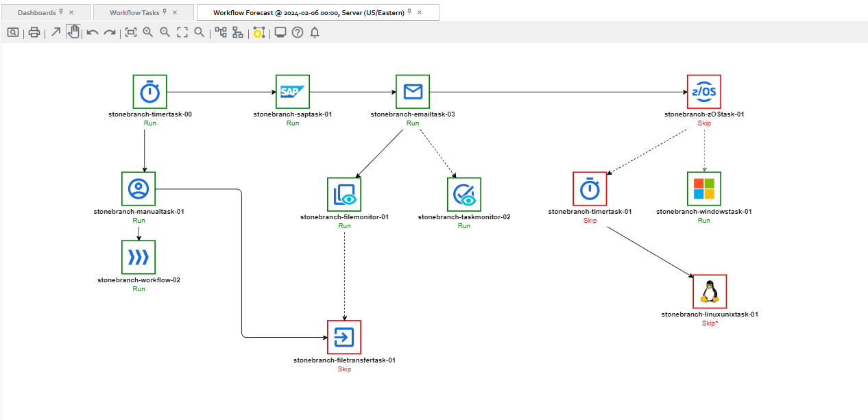The height and width of the screenshot is (420, 868).
Task: Zoom in using the magnifier plus icon
Action: tap(148, 32)
